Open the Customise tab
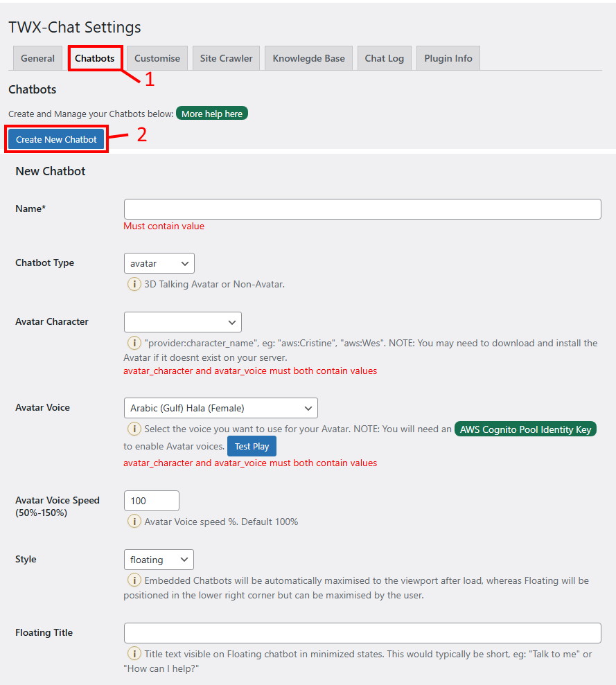 click(157, 58)
